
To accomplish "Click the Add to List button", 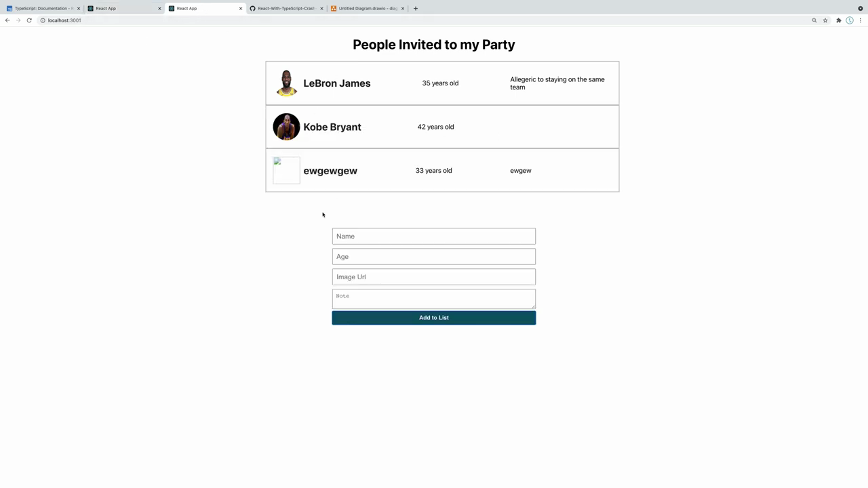I will [434, 317].
